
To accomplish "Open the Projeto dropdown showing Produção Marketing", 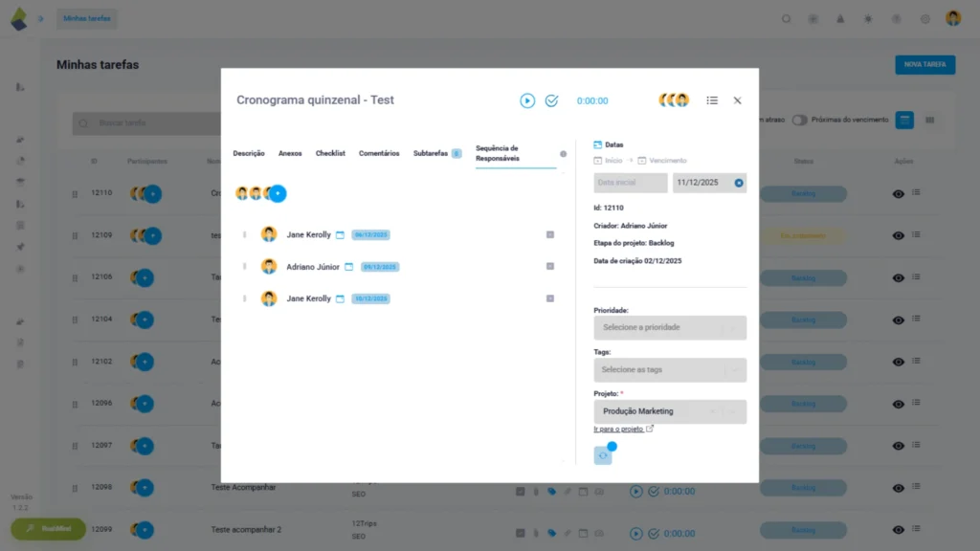I will 669,411.
